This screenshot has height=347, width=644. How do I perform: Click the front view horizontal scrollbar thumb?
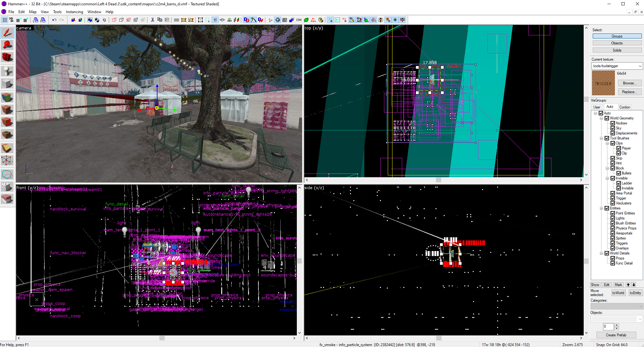tap(162, 338)
